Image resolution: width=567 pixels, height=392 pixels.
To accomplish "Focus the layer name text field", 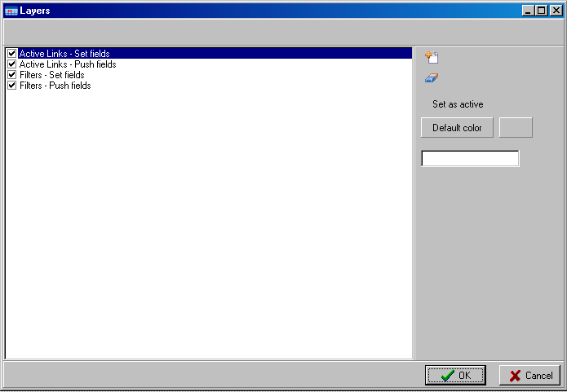I will (470, 159).
